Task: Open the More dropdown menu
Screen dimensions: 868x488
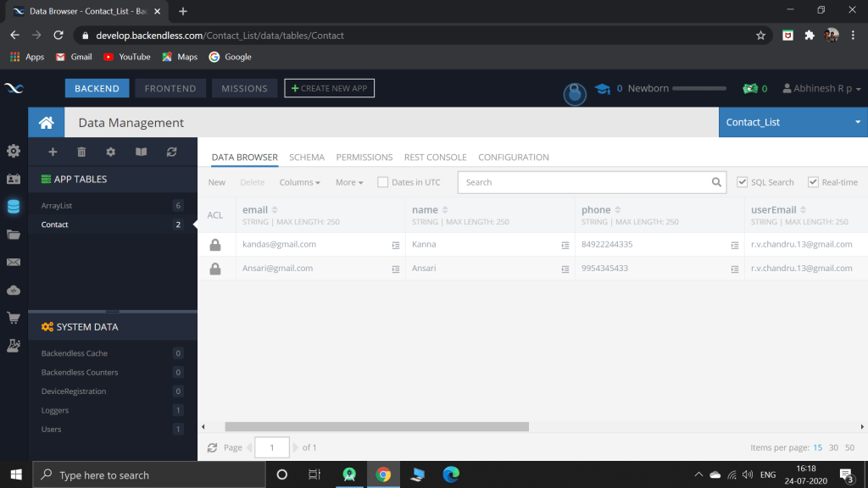Action: (x=348, y=182)
